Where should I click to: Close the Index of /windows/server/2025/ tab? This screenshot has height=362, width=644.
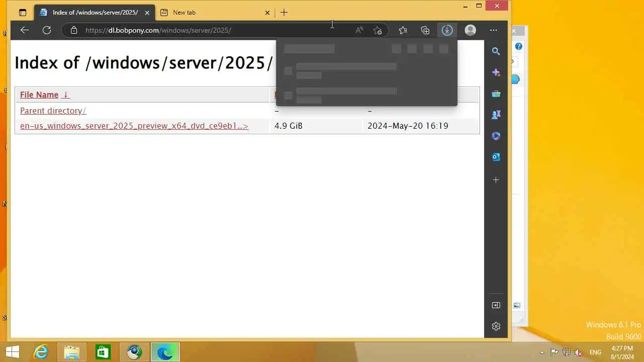(147, 13)
